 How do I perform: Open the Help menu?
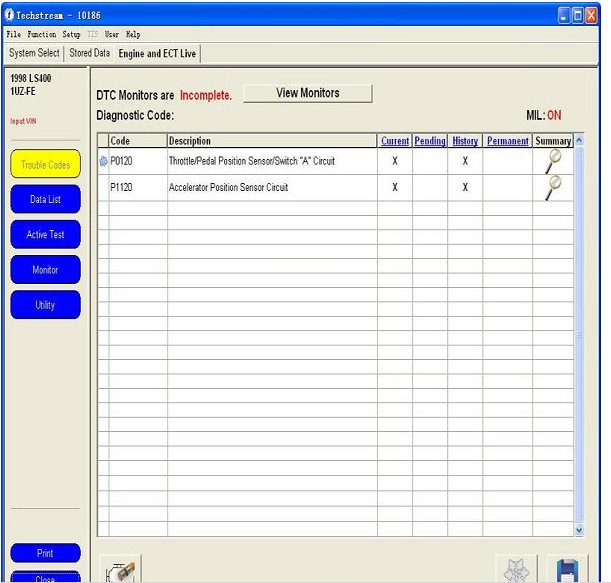(133, 34)
